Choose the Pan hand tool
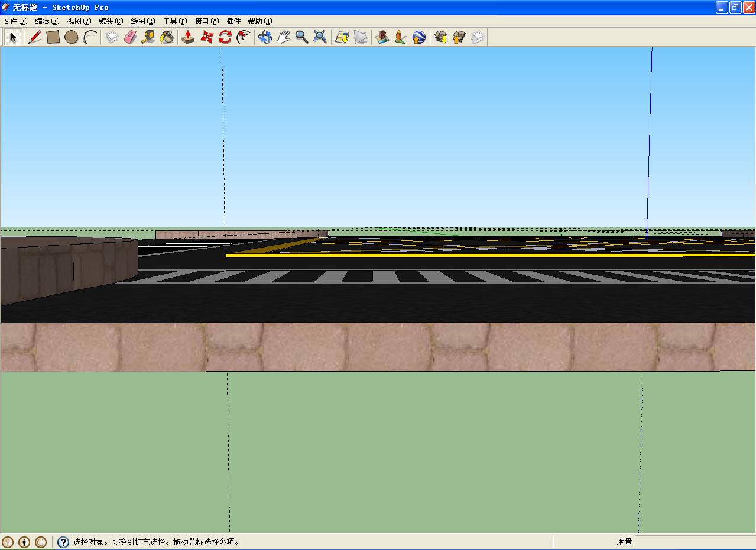Viewport: 756px width, 550px height. point(283,37)
